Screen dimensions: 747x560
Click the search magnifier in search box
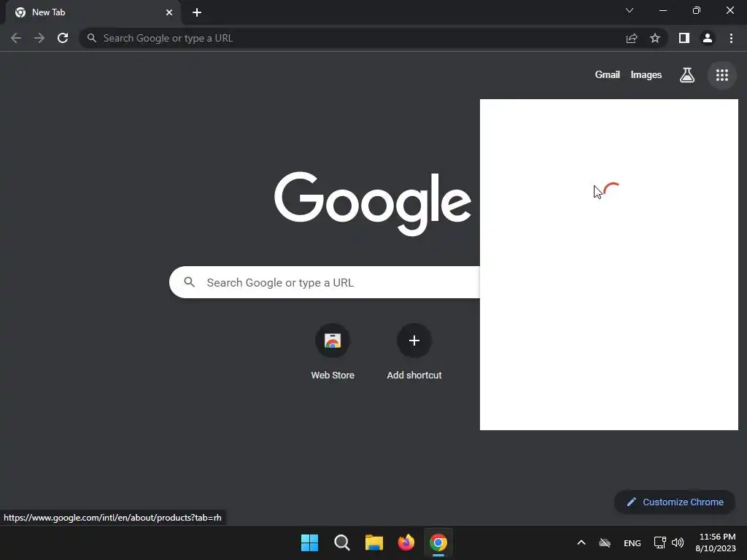(x=189, y=282)
